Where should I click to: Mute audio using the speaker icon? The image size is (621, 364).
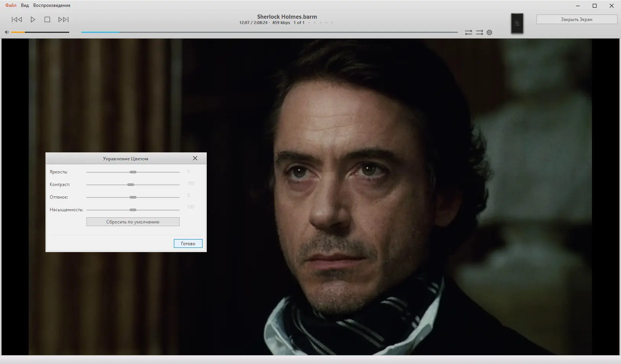[7, 32]
